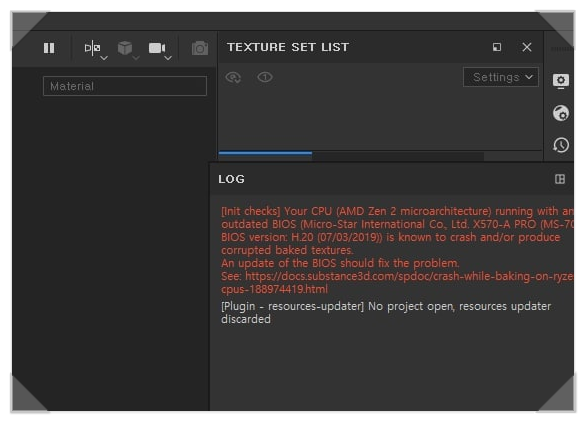Pause the viewport rendering
This screenshot has width=586, height=423.
pyautogui.click(x=49, y=48)
